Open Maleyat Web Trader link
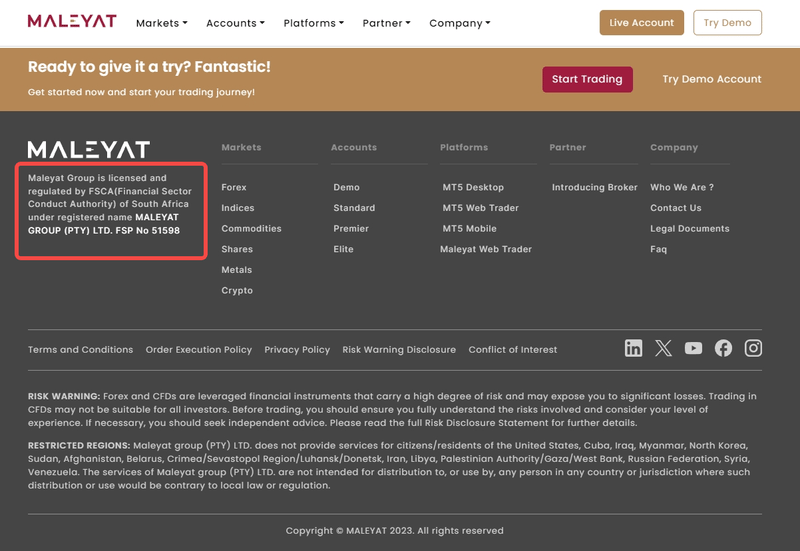Screen dimensions: 800x551 (x=486, y=249)
